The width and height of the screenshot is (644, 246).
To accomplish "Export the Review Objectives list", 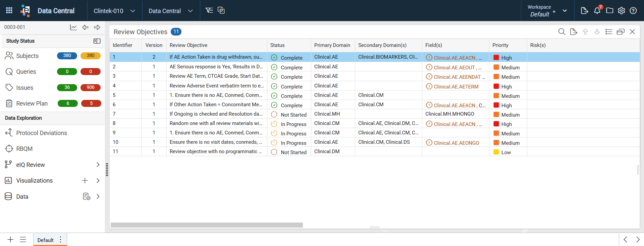I will (574, 32).
